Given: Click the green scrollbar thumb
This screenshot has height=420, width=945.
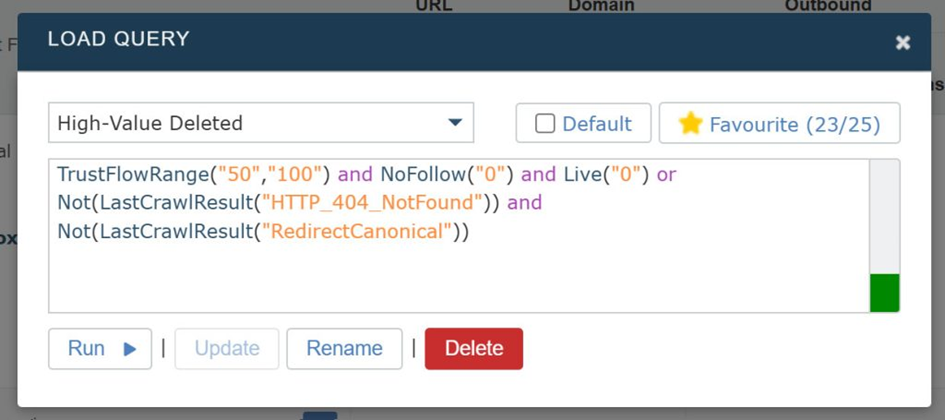Looking at the screenshot, I should pos(884,293).
